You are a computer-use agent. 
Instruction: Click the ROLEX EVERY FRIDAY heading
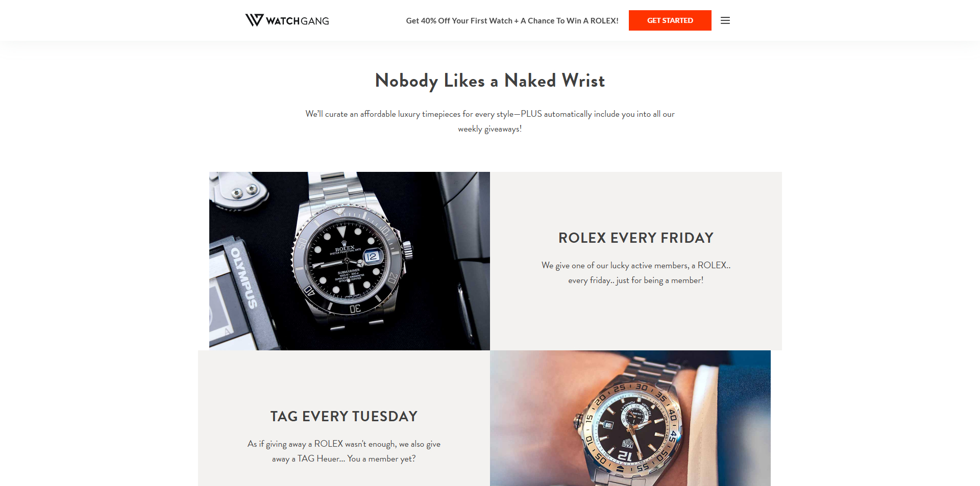pos(635,238)
